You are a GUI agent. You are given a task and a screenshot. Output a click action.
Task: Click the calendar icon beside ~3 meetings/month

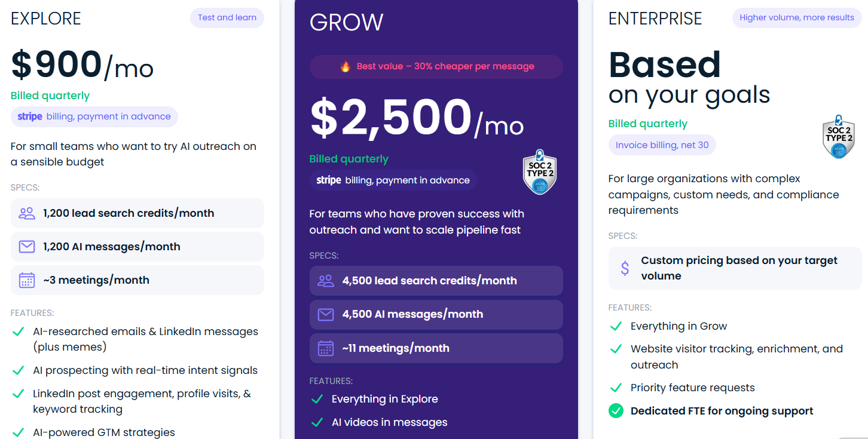pyautogui.click(x=27, y=280)
